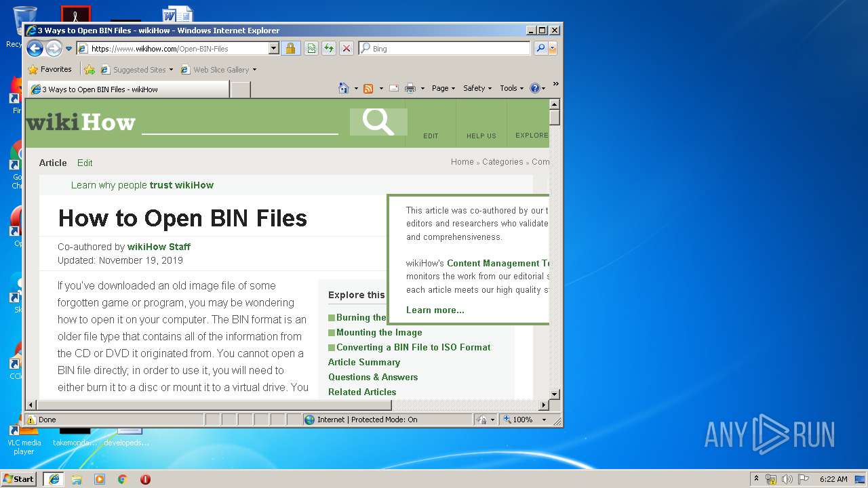Image resolution: width=868 pixels, height=488 pixels.
Task: Select the '3 Ways to Open BIN Files' tab
Action: coord(127,89)
